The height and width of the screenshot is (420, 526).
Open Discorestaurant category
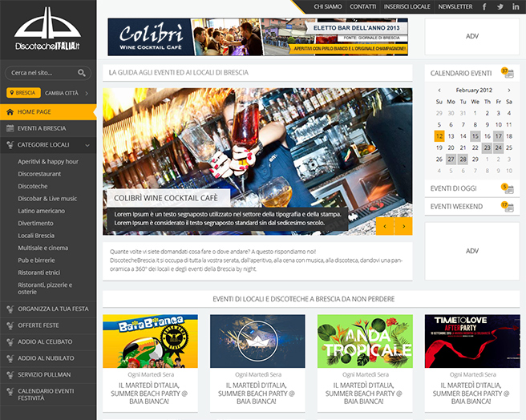coord(39,174)
